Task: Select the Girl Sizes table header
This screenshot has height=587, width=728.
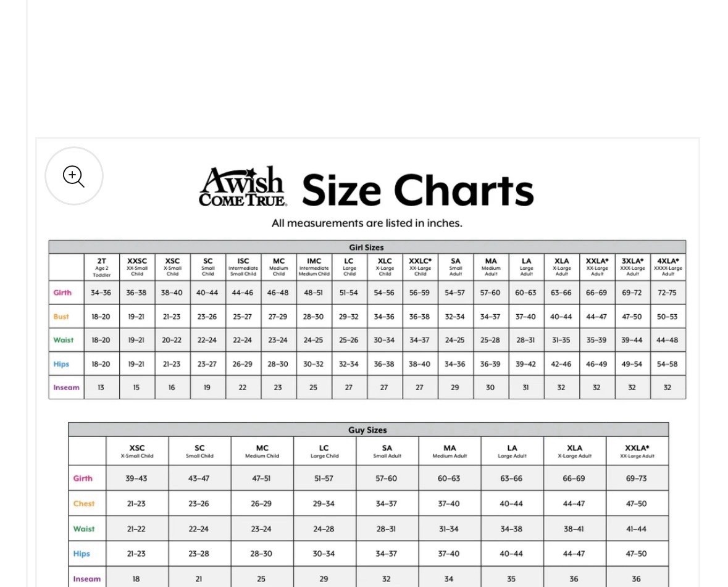Action: [367, 248]
